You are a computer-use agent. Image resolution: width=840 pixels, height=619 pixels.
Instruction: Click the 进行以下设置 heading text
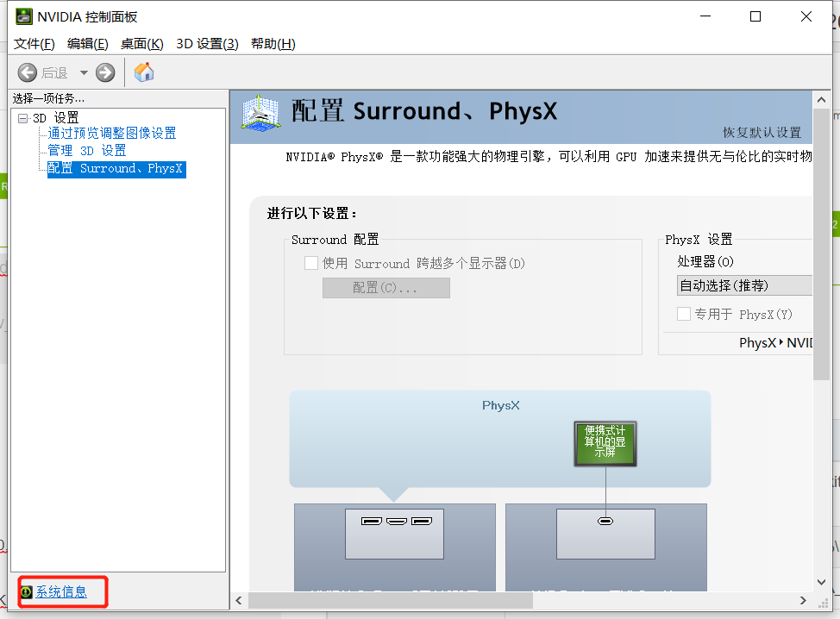[312, 214]
